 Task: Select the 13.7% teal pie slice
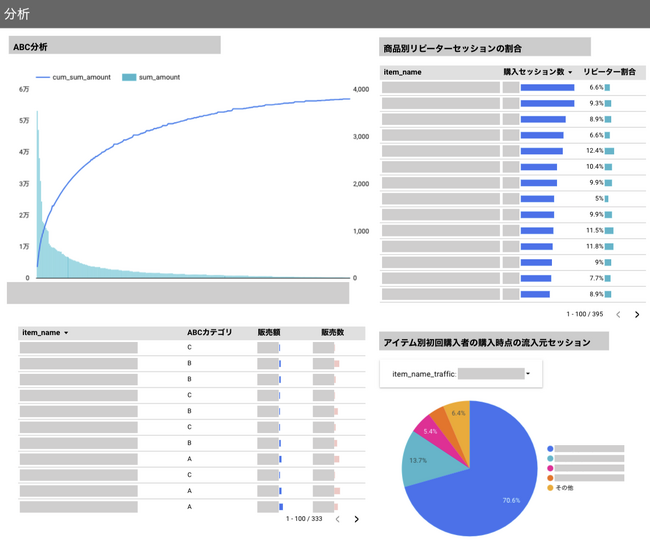[x=420, y=461]
